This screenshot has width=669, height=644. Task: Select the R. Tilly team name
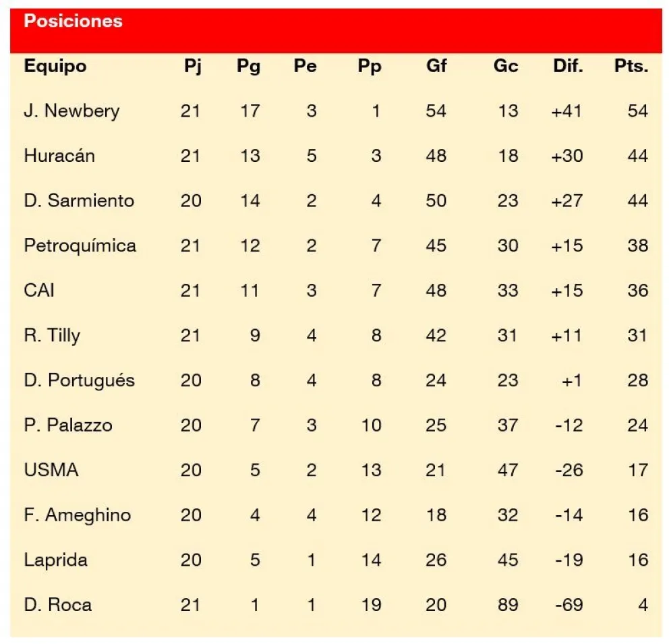(52, 335)
